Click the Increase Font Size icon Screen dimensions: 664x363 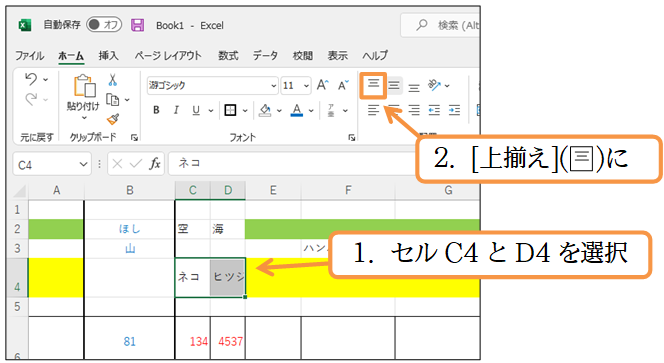(323, 85)
